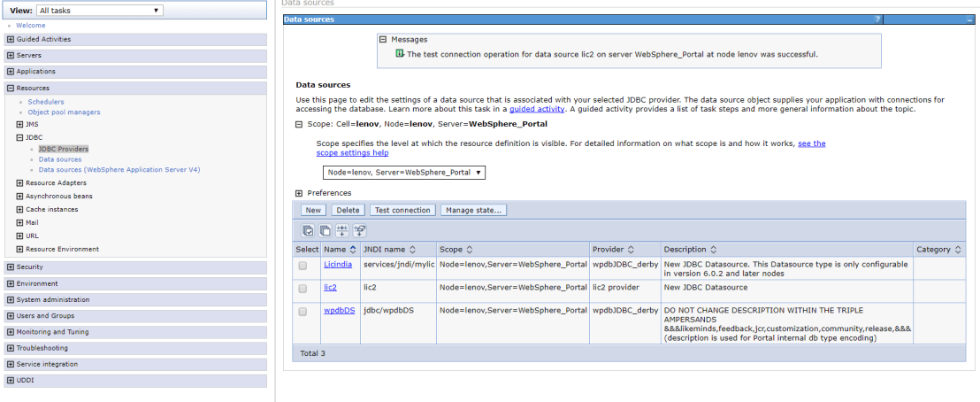This screenshot has height=402, width=980.
Task: Click the Manage state button
Action: click(473, 210)
